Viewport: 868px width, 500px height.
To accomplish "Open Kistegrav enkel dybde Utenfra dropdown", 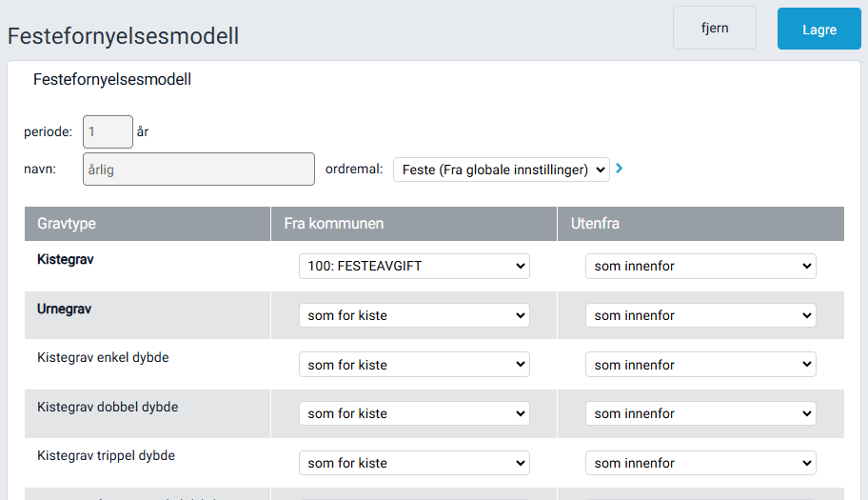I will pyautogui.click(x=700, y=365).
